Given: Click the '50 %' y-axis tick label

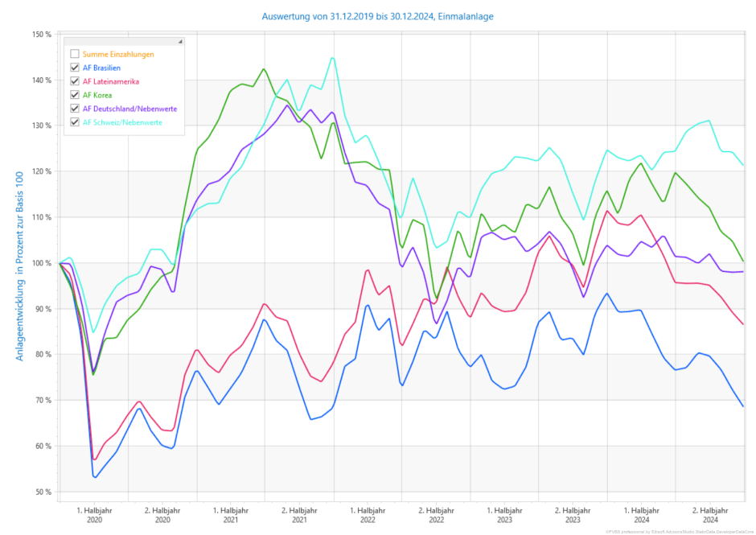Looking at the screenshot, I should [43, 492].
